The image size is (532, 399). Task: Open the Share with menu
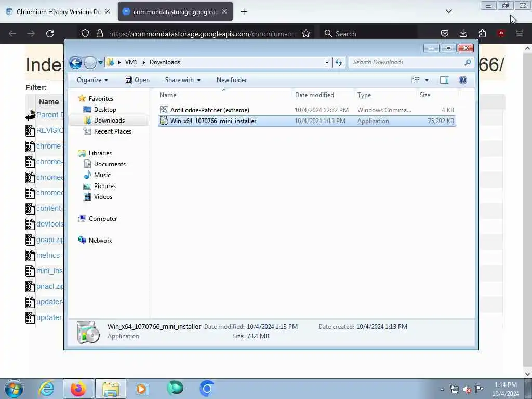[x=182, y=79]
